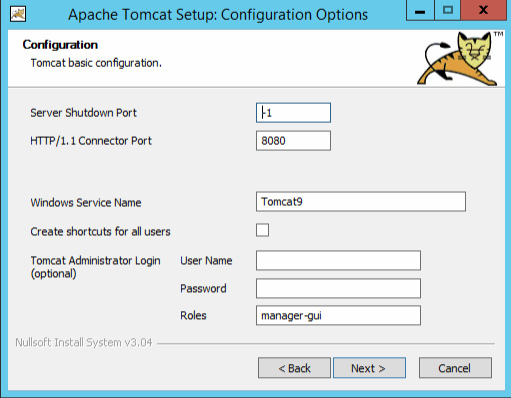Click the window title bar text
Image resolution: width=511 pixels, height=398 pixels.
point(218,15)
